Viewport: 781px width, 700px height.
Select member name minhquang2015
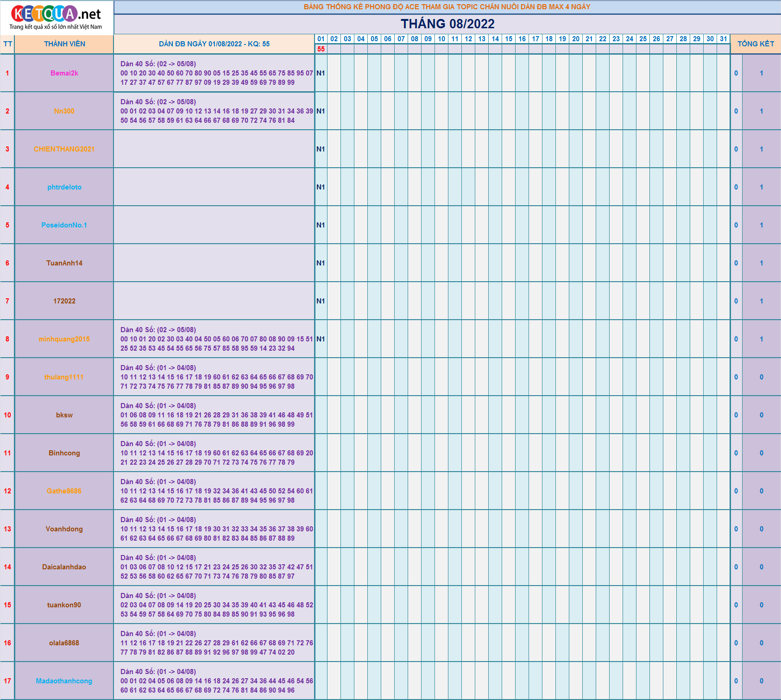[64, 339]
